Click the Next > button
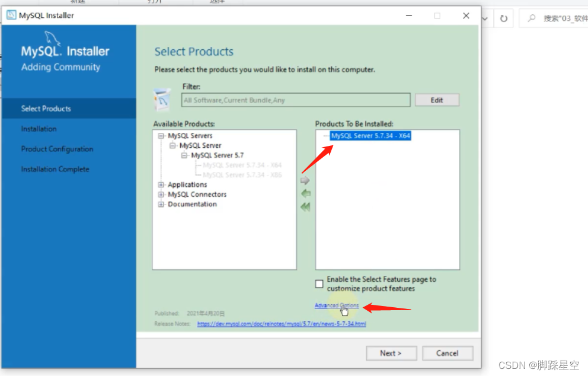Screen dimensions: 588x376 (x=391, y=353)
